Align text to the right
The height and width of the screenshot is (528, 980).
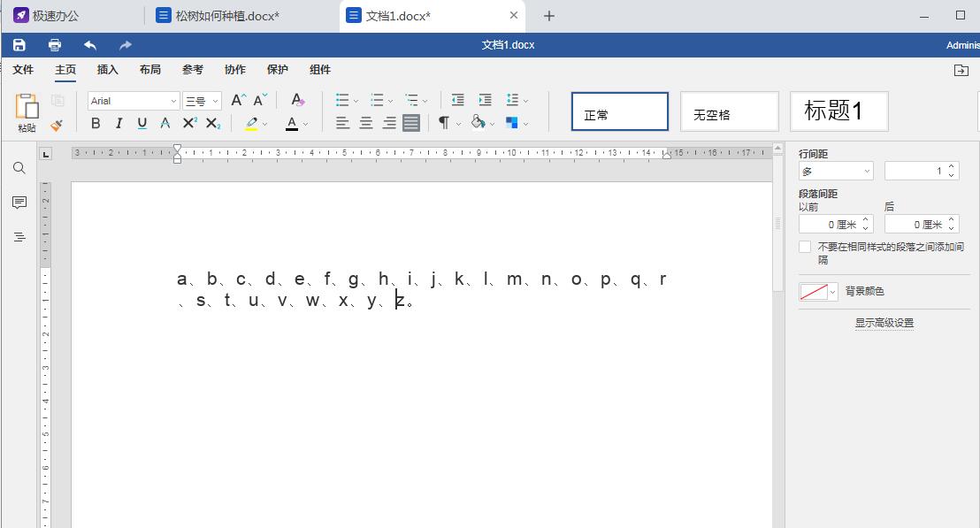pyautogui.click(x=389, y=123)
